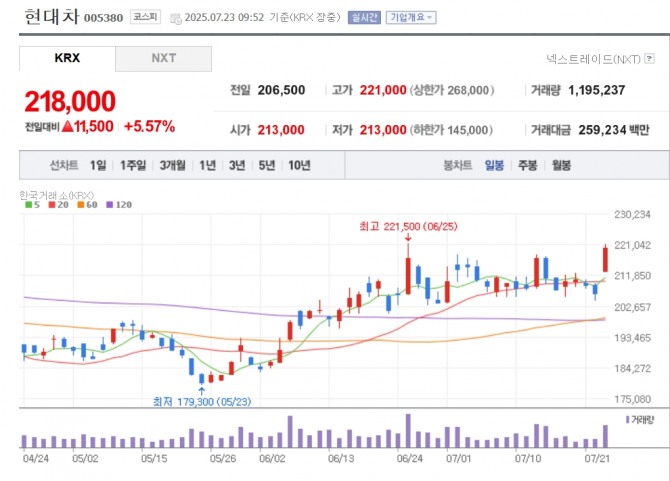Click the 거래대금 value 259,234
Viewport: 670px width, 481px height.
pyautogui.click(x=602, y=130)
